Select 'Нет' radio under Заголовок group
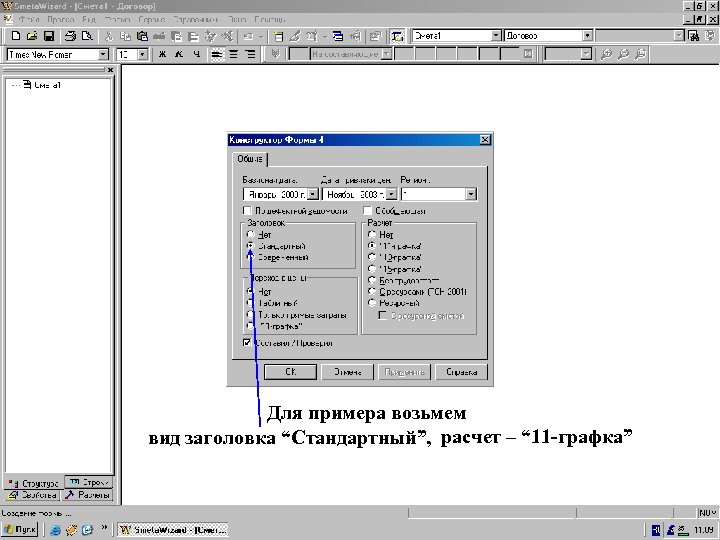This screenshot has width=720, height=540. coord(251,234)
